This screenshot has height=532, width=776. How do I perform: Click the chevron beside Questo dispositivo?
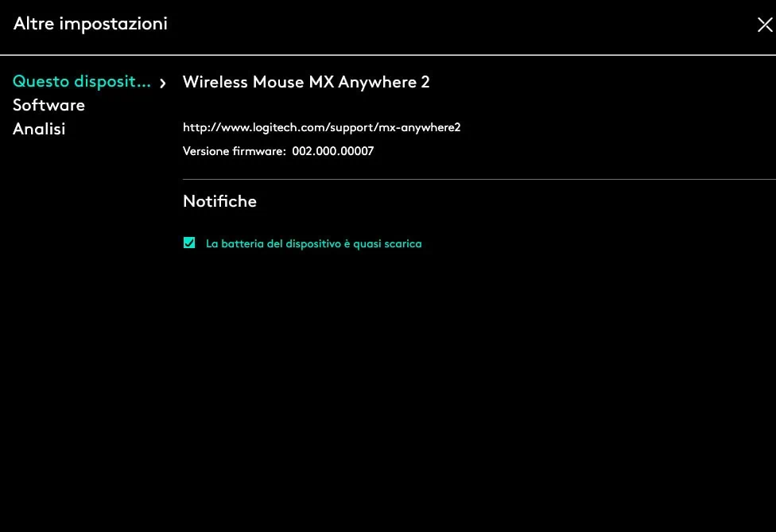pyautogui.click(x=162, y=83)
